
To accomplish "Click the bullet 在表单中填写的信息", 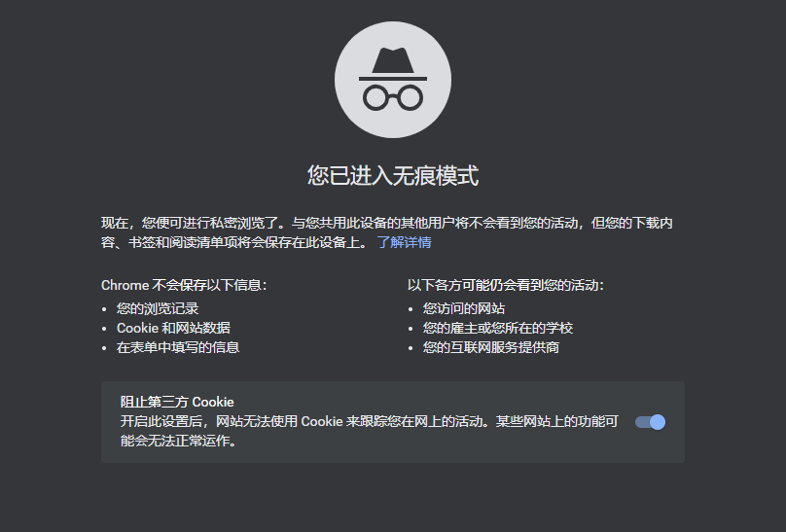I will (x=178, y=347).
